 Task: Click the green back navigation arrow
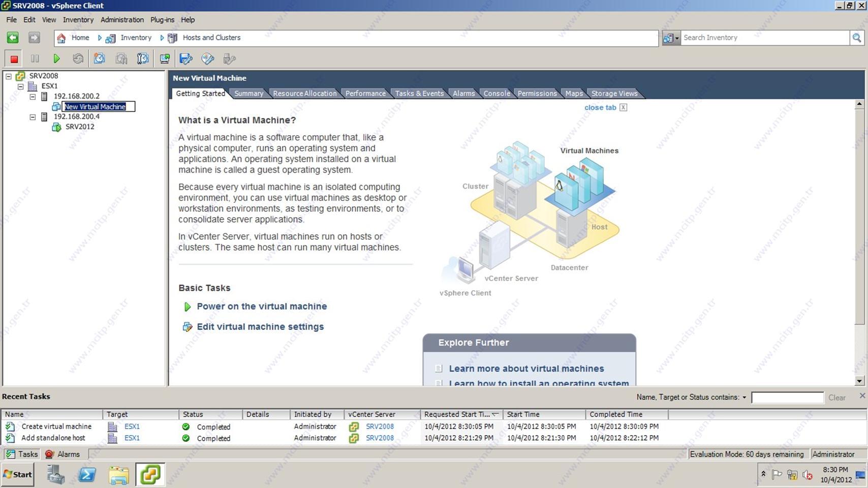pos(13,38)
